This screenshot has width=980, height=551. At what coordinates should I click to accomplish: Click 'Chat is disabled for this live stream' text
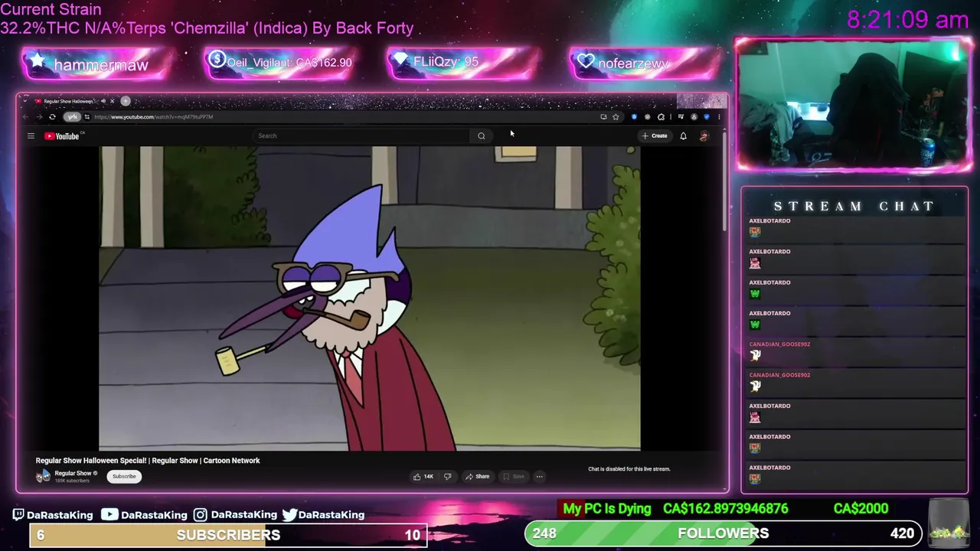(629, 469)
